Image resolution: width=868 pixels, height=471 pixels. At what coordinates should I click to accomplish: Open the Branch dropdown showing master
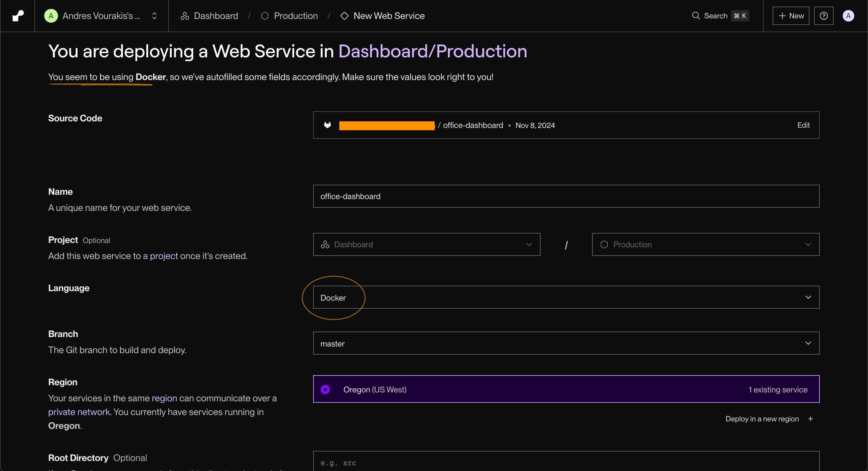pos(566,343)
